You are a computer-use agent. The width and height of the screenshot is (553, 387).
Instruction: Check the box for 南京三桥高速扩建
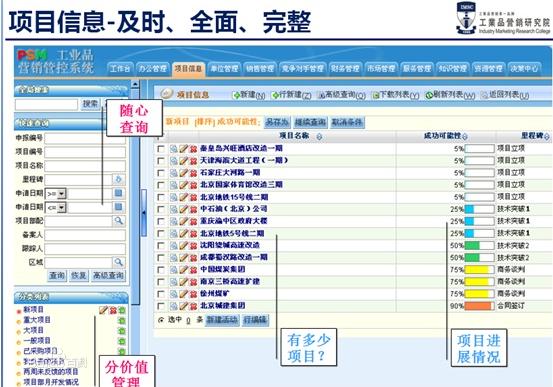click(x=160, y=282)
